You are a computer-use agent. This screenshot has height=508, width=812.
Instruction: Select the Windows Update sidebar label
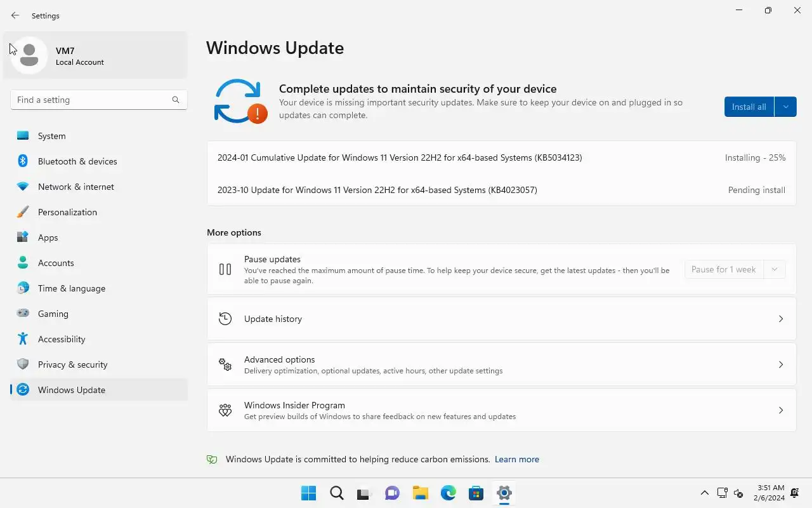point(72,390)
